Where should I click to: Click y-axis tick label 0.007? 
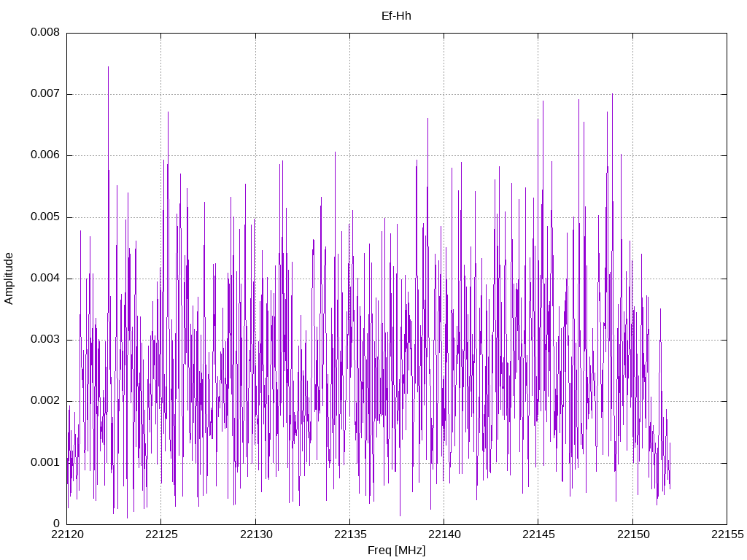45,94
